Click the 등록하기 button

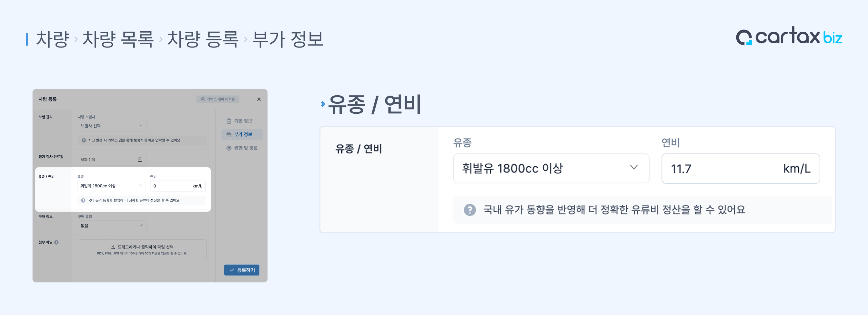tap(242, 270)
